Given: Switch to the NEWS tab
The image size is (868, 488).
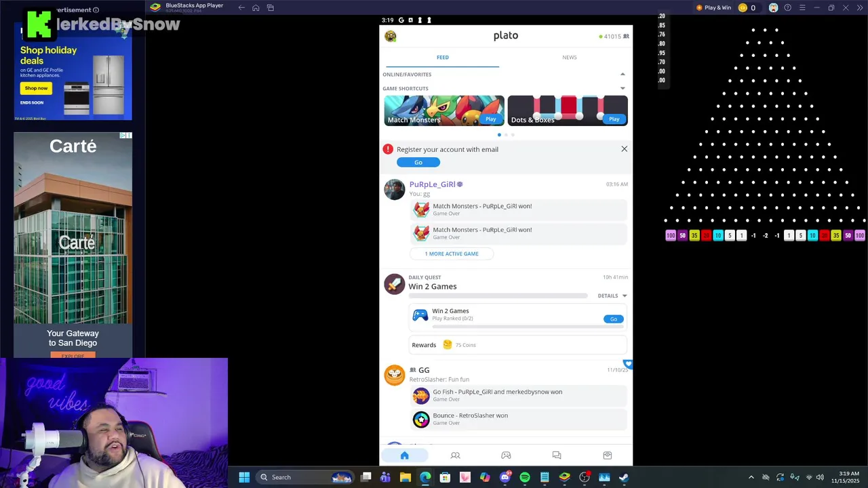Looking at the screenshot, I should pyautogui.click(x=570, y=58).
